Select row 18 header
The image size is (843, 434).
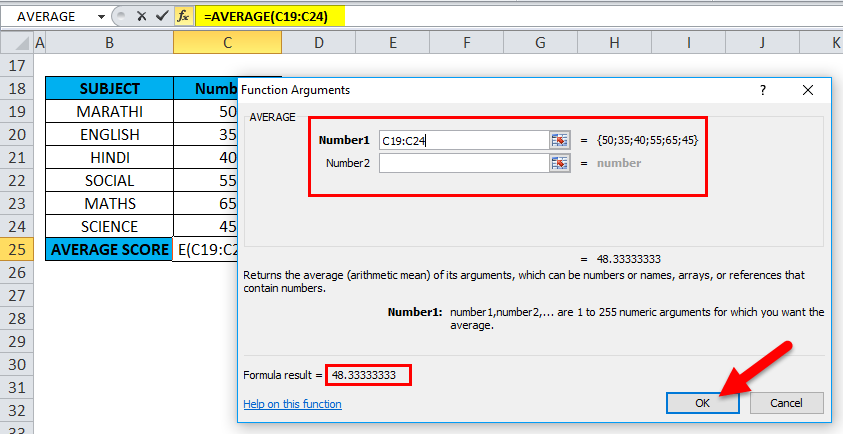click(x=17, y=88)
